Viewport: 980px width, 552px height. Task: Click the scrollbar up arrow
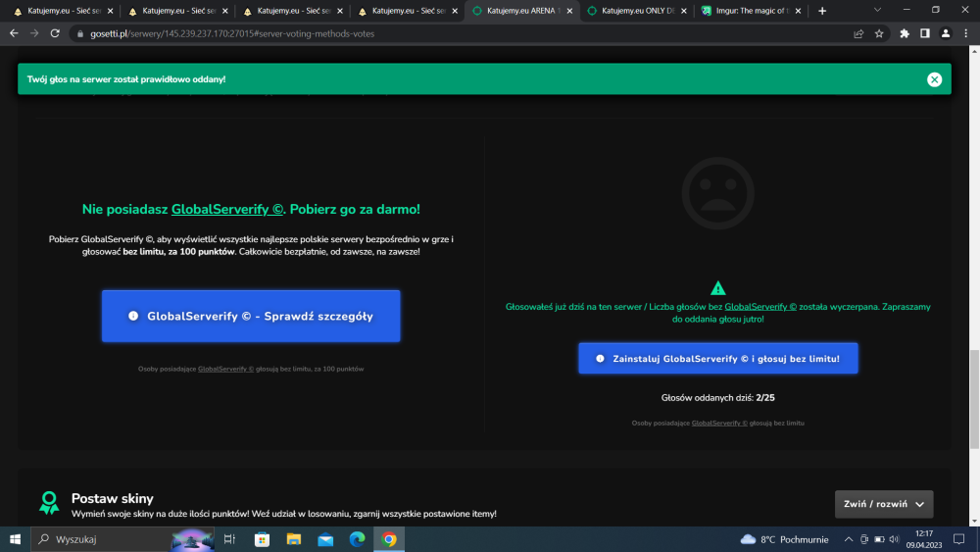pyautogui.click(x=974, y=51)
